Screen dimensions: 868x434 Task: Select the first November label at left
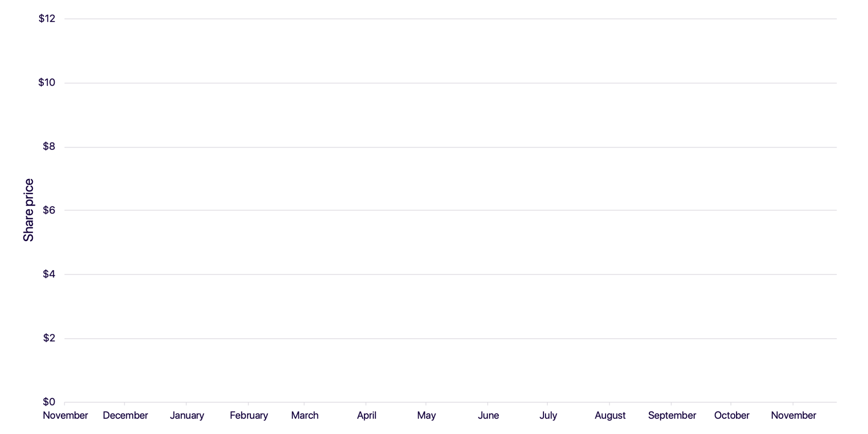point(65,415)
